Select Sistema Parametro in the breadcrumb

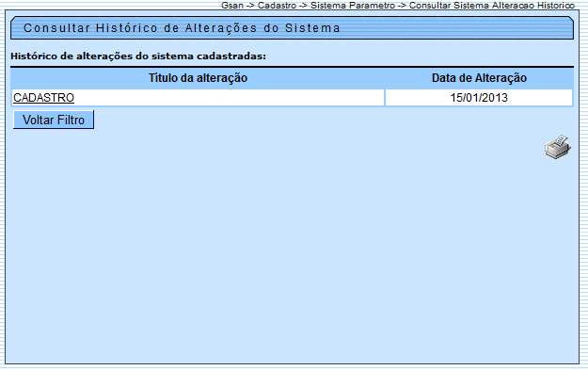[x=353, y=6]
